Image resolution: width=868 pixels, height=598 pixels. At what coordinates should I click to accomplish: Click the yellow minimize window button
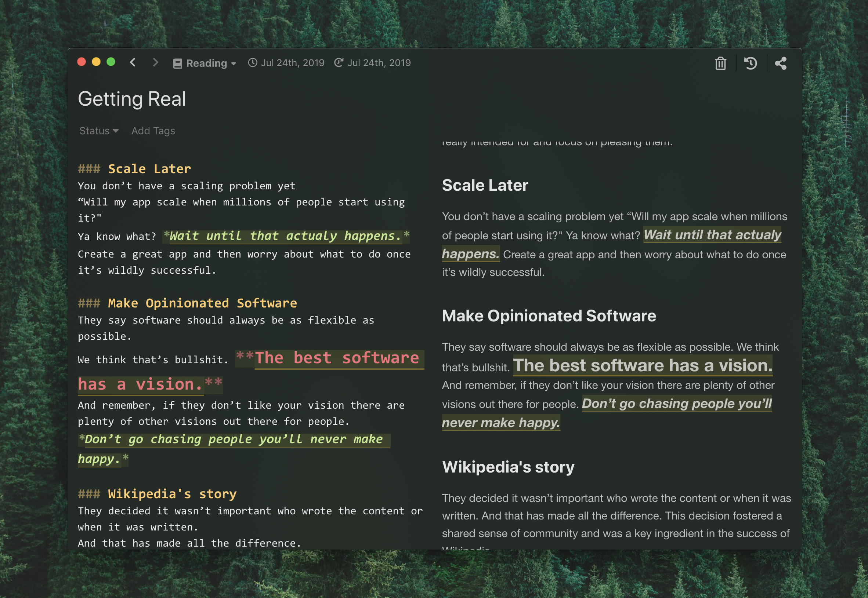[x=96, y=62]
